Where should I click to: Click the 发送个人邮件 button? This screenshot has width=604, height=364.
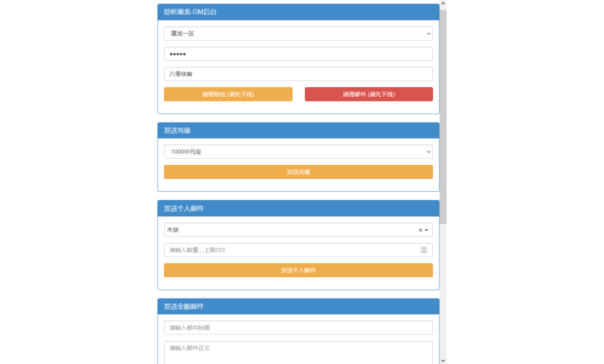[298, 270]
